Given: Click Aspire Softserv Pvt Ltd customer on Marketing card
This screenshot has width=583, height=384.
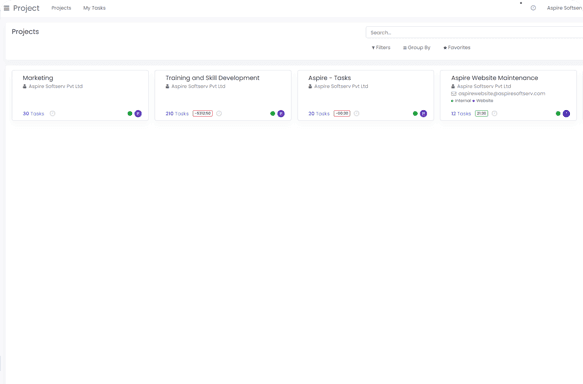Looking at the screenshot, I should pyautogui.click(x=56, y=86).
